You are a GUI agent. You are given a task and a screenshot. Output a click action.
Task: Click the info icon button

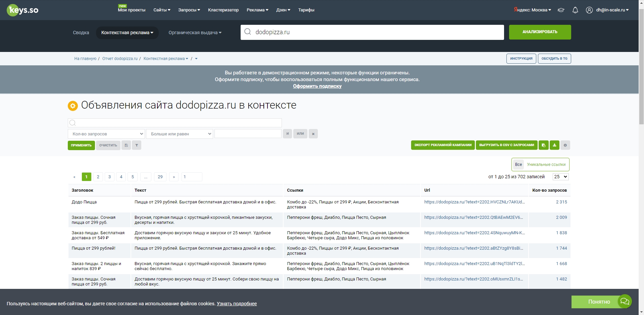tap(565, 145)
